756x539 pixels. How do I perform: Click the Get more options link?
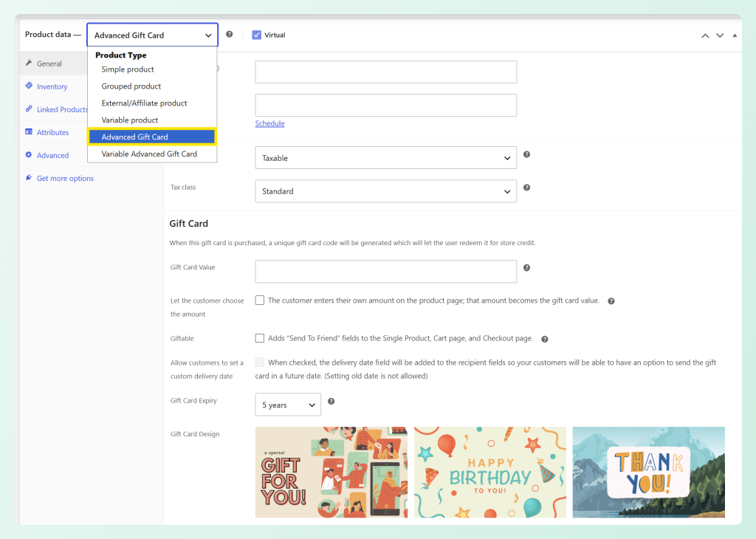tap(65, 179)
